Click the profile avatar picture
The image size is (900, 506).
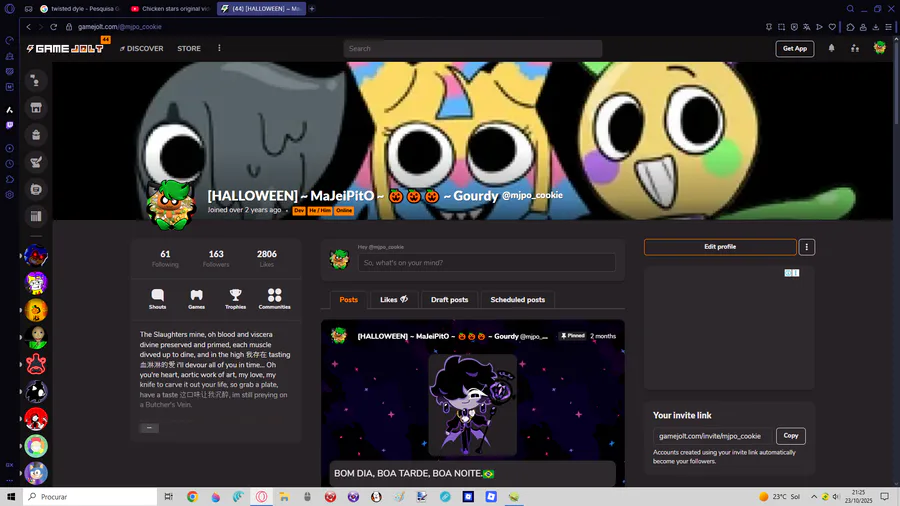170,205
